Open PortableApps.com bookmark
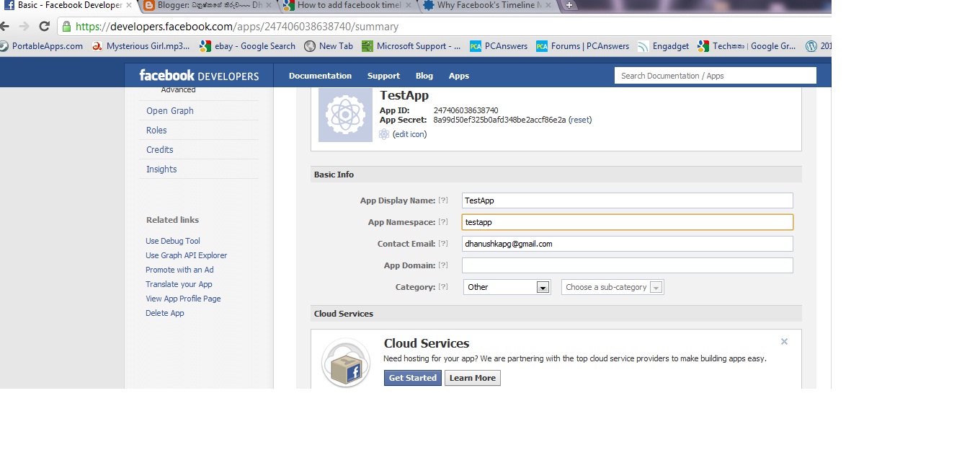The image size is (980, 450). pyautogui.click(x=41, y=46)
